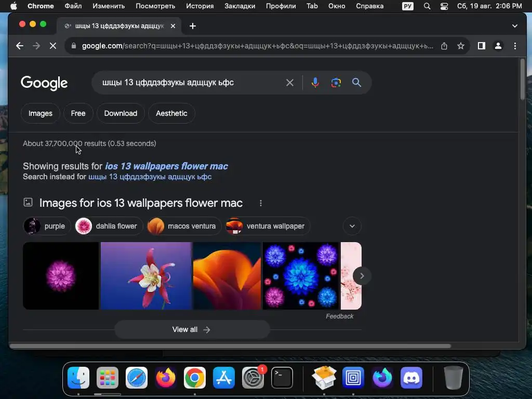The image size is (532, 399).
Task: Open the Закладки menu
Action: (240, 6)
